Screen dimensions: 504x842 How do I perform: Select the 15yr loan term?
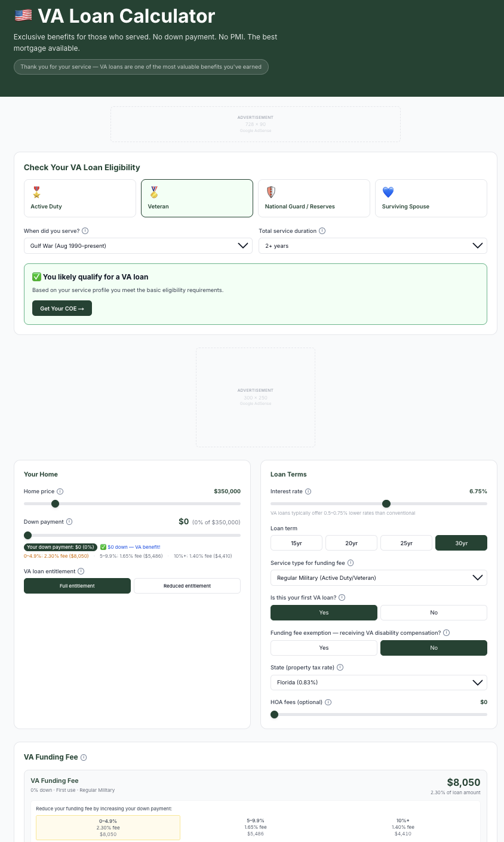[296, 543]
